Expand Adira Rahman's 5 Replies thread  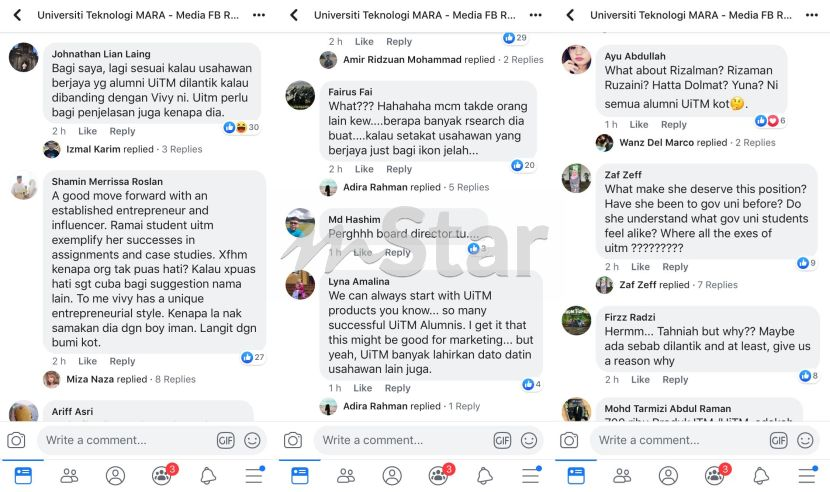(468, 187)
